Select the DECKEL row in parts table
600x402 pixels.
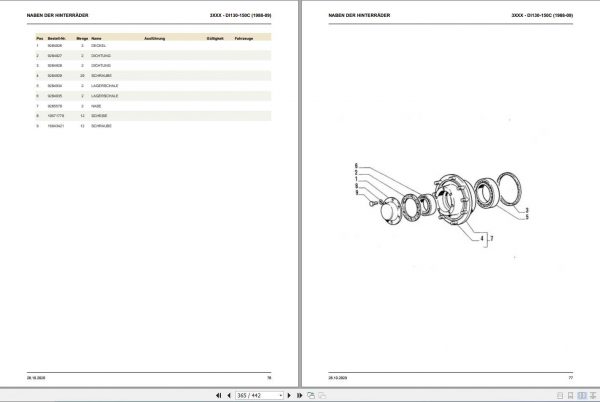[153, 46]
